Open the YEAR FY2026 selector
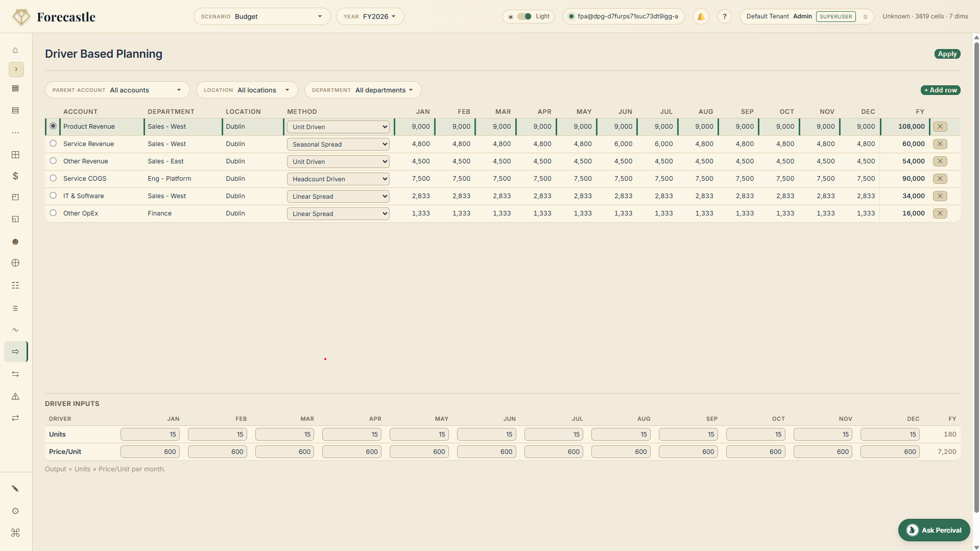This screenshot has height=551, width=980. pos(370,16)
